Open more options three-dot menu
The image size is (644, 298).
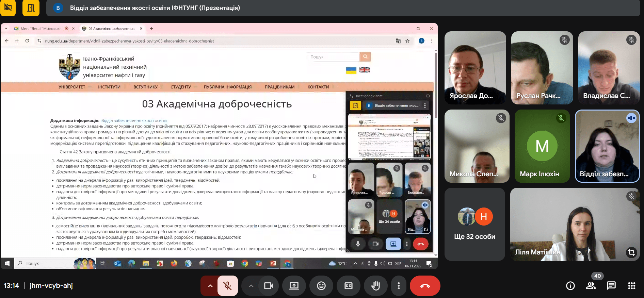coord(399,286)
